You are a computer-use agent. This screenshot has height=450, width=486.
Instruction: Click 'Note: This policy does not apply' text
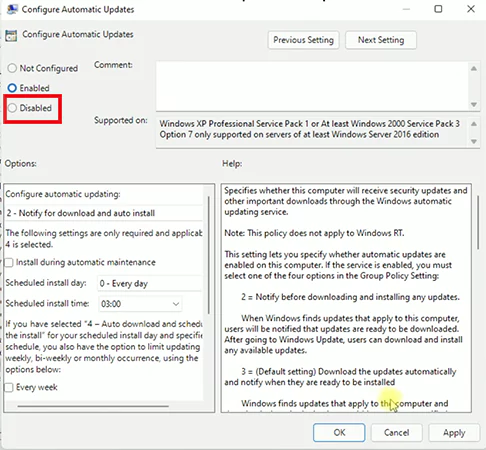click(x=314, y=233)
